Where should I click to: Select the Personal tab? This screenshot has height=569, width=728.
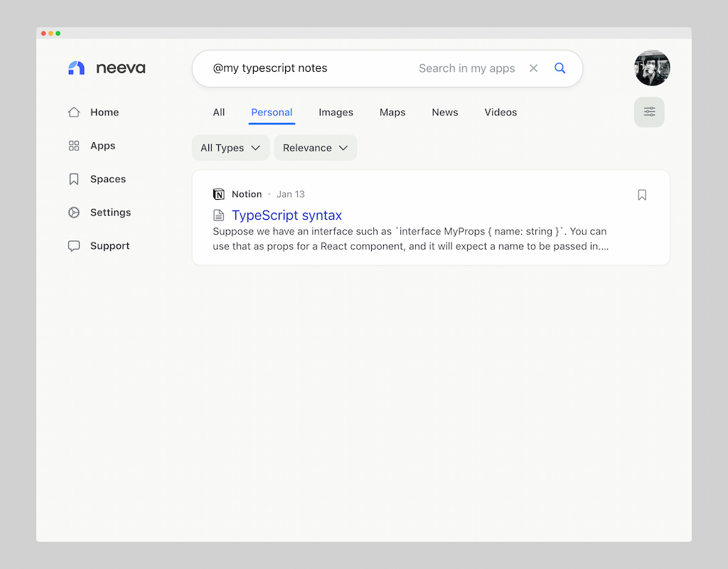point(272,112)
